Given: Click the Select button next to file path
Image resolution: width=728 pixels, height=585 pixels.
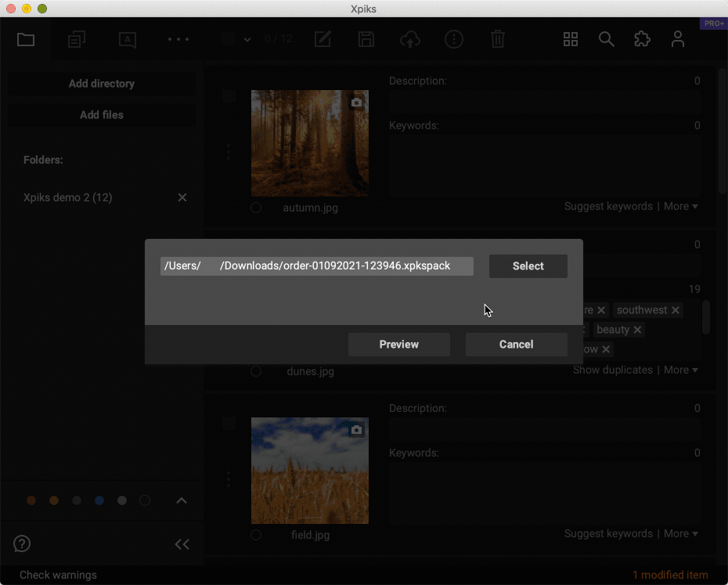Looking at the screenshot, I should pyautogui.click(x=528, y=266).
